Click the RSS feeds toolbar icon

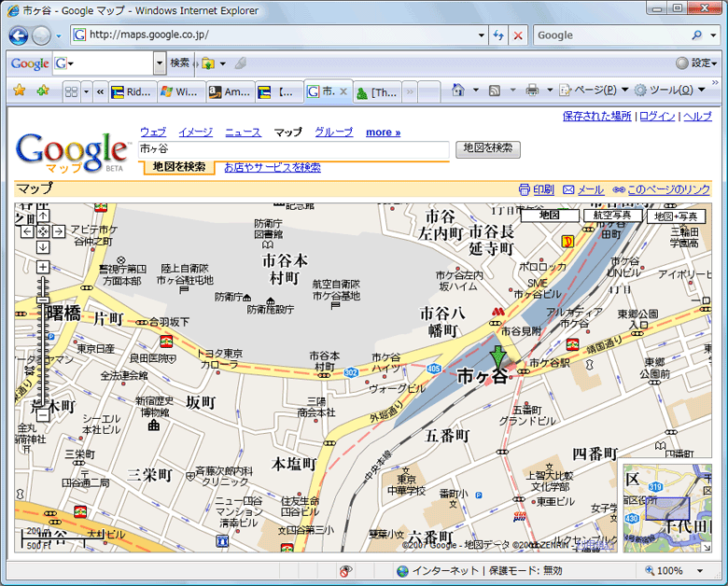point(495,91)
